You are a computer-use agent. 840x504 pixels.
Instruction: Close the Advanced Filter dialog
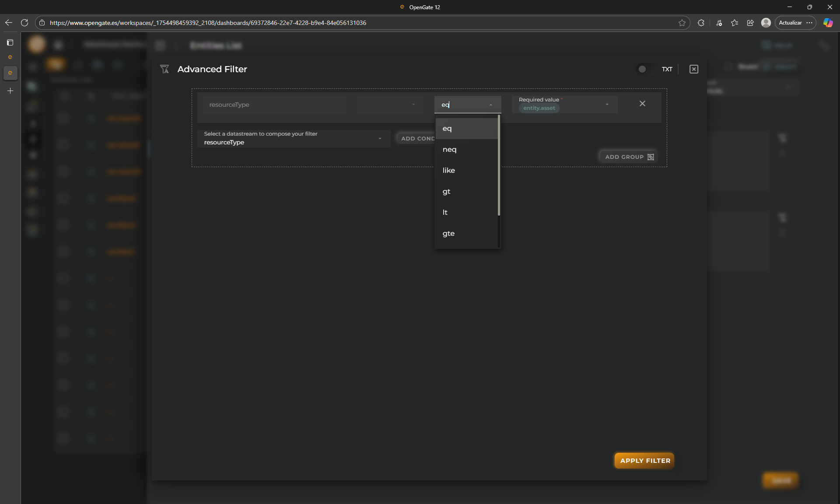(693, 69)
